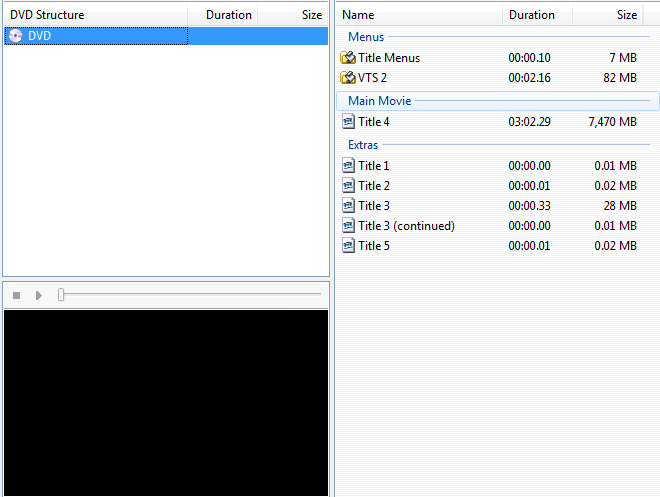The image size is (660, 497).
Task: Click the 03:02.29 duration of Title 4
Action: click(x=530, y=122)
